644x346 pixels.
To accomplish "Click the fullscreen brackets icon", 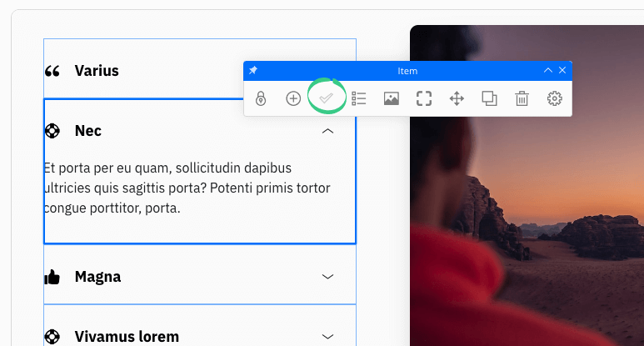I will (x=424, y=98).
